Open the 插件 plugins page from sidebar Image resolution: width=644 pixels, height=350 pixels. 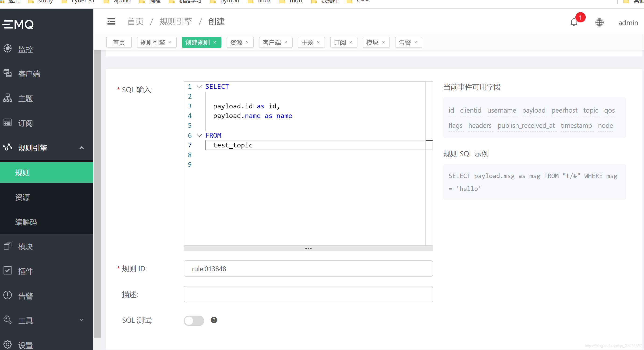25,271
